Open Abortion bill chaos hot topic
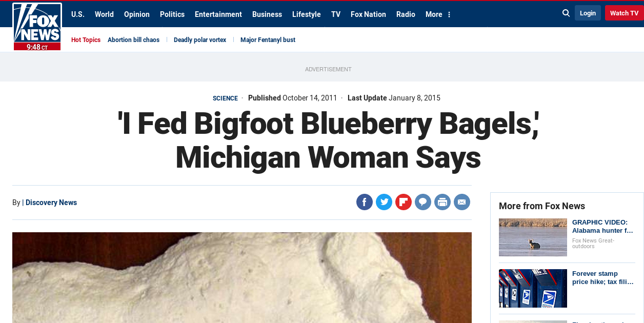This screenshot has width=644, height=323. (133, 40)
